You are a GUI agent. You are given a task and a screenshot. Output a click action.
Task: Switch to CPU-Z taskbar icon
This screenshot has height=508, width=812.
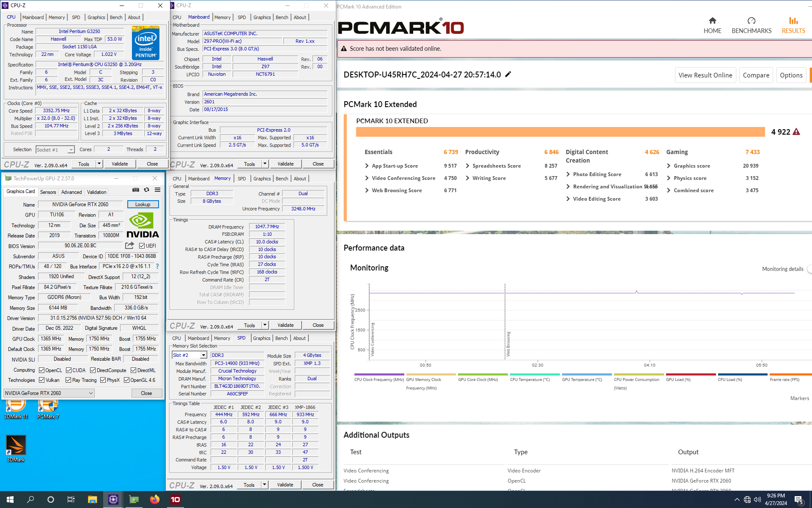(113, 500)
